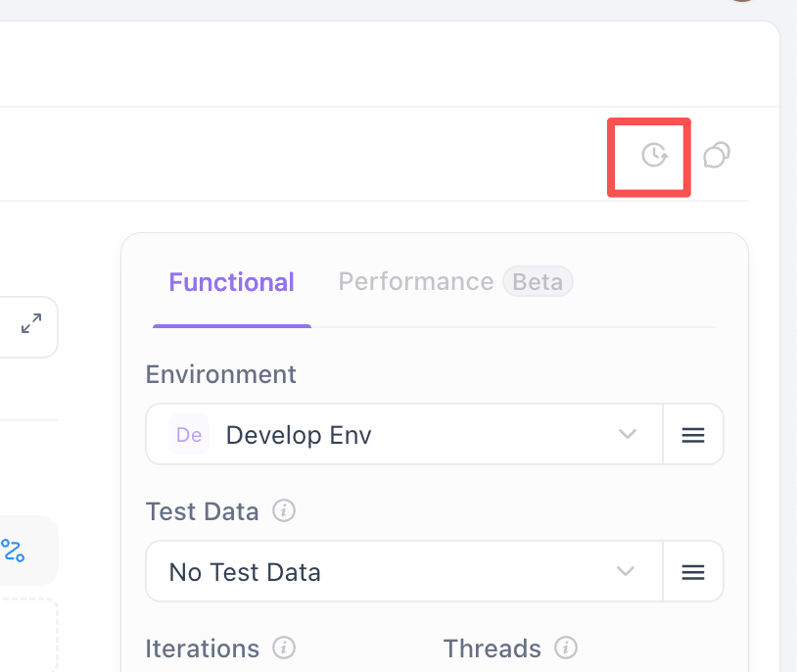Open the comments chat bubble icon
The width and height of the screenshot is (797, 672).
pos(717,155)
